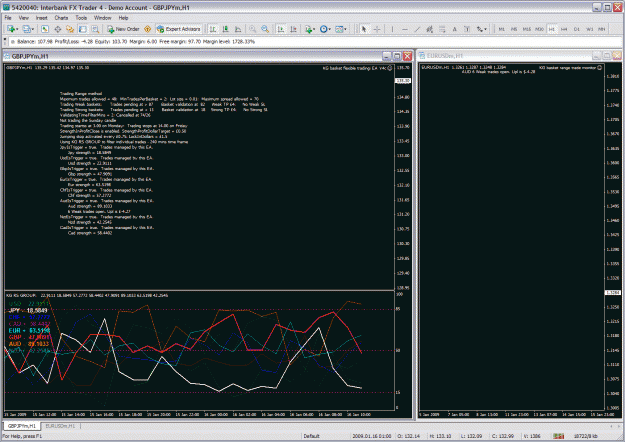Click the New Order button
Image resolution: width=625 pixels, height=442 pixels.
123,29
